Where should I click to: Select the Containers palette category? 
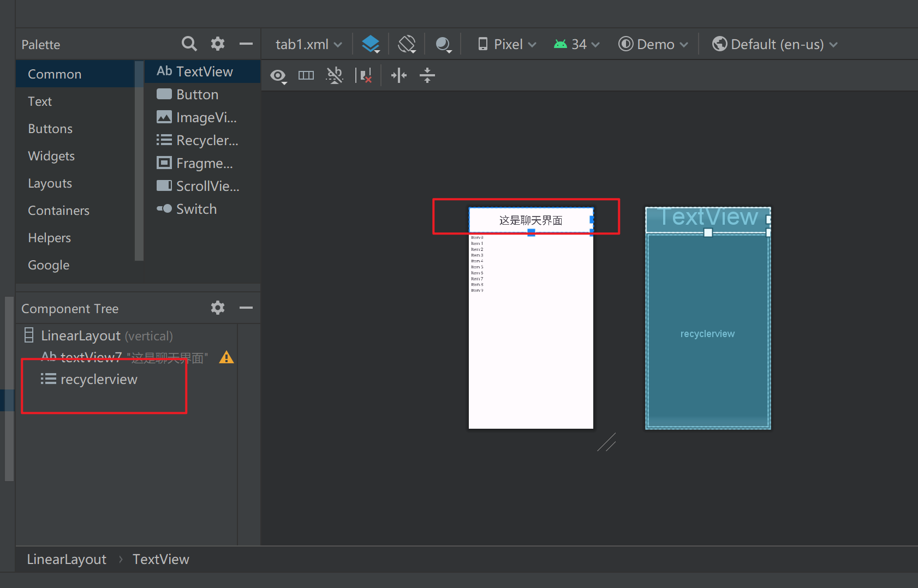tap(75, 211)
